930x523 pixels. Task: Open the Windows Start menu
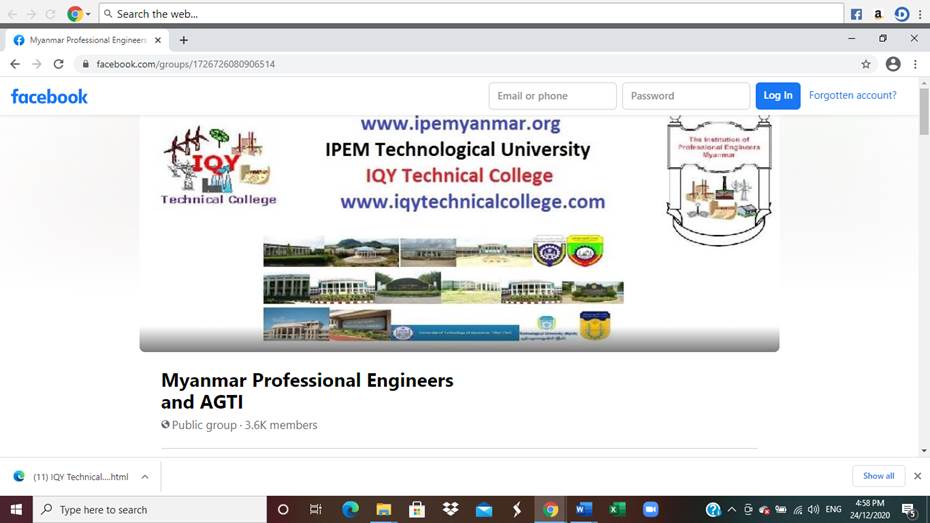(x=16, y=509)
